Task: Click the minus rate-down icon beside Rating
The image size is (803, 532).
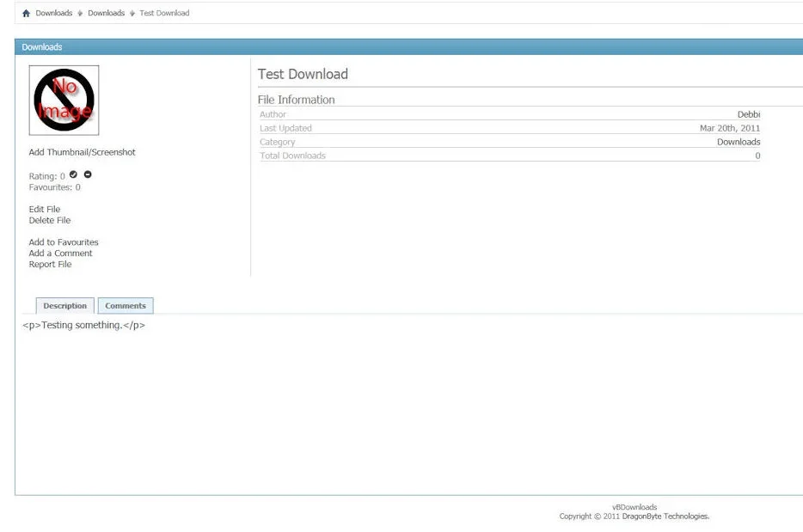Action: (x=88, y=174)
